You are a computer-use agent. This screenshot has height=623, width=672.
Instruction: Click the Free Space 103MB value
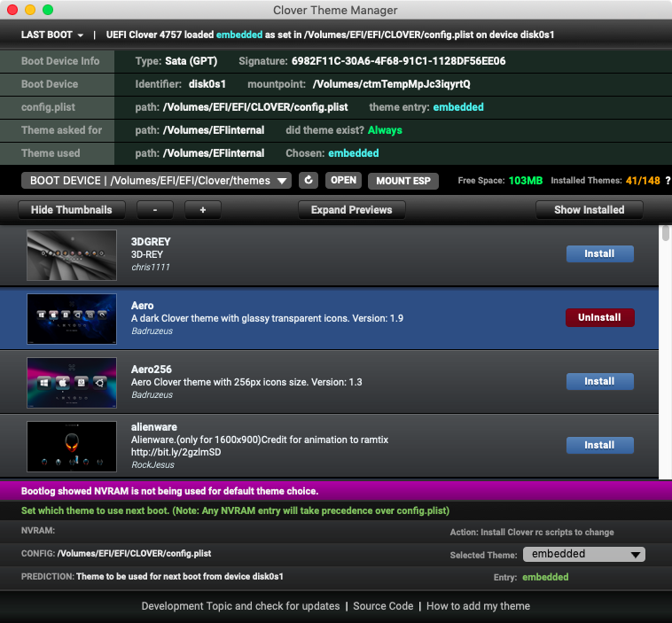pos(526,181)
